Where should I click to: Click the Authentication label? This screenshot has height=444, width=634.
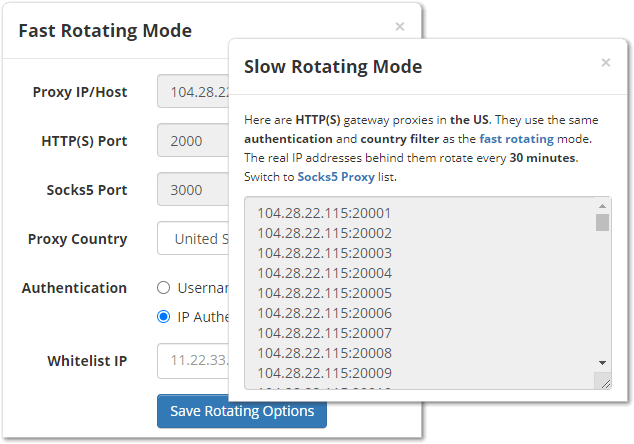pos(74,288)
